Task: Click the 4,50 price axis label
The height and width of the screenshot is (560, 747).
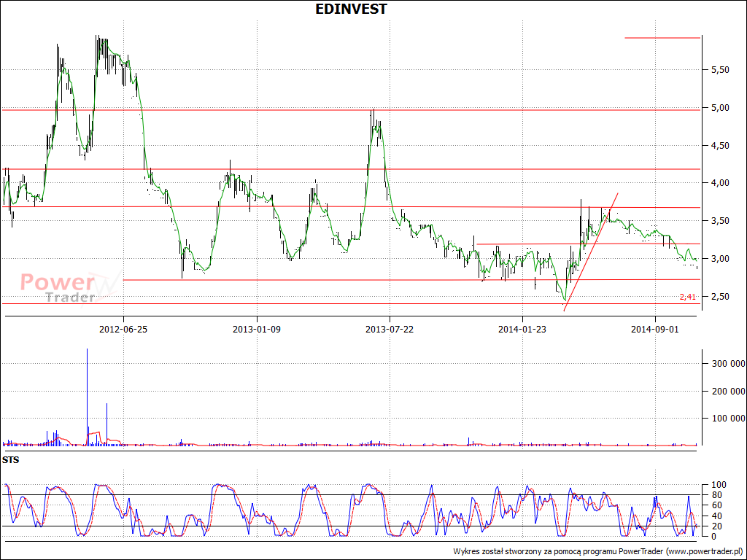Action: [720, 145]
